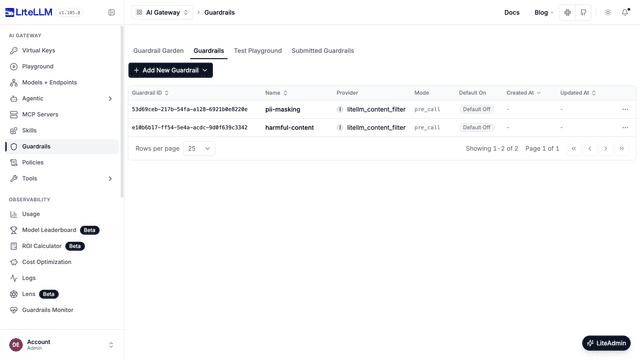
Task: Open the GitHub icon in header
Action: click(583, 13)
